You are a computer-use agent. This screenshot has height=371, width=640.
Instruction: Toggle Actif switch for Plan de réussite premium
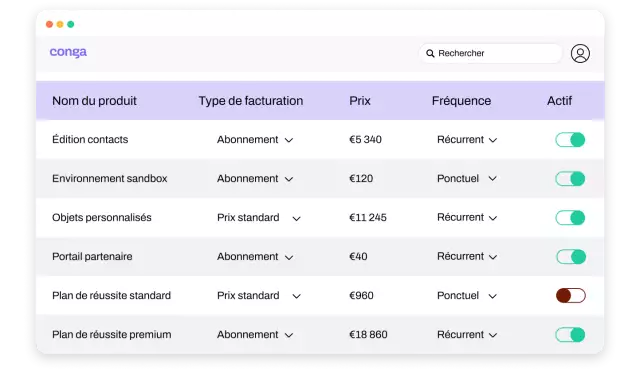[x=570, y=335]
